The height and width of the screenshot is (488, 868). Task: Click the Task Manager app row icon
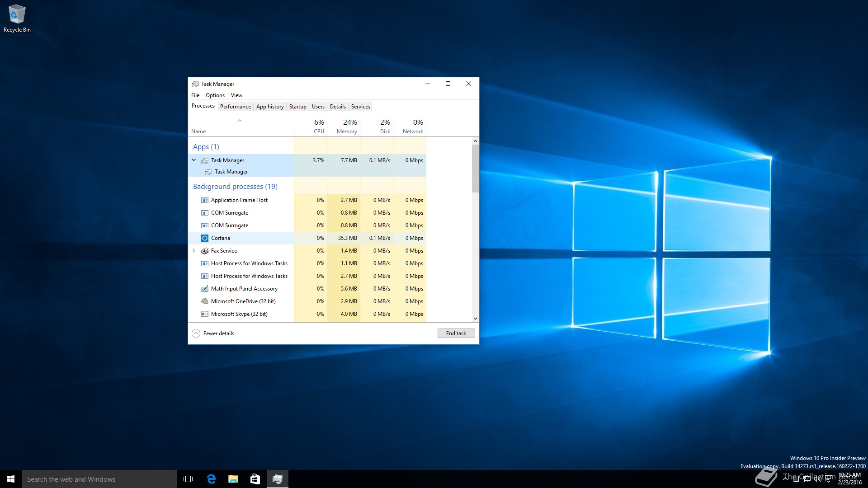coord(205,160)
